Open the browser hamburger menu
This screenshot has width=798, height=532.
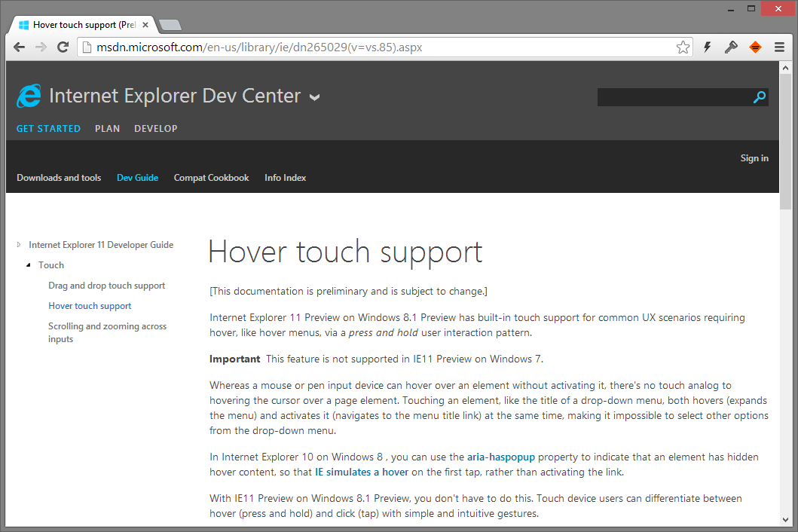[x=779, y=47]
